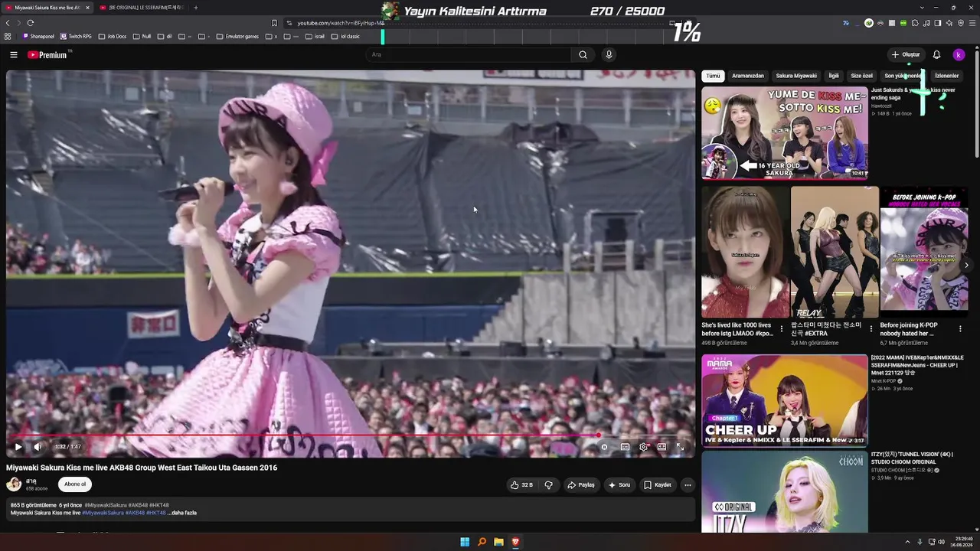Open the purple account avatar menu
Screen dimensions: 980x551
point(959,54)
